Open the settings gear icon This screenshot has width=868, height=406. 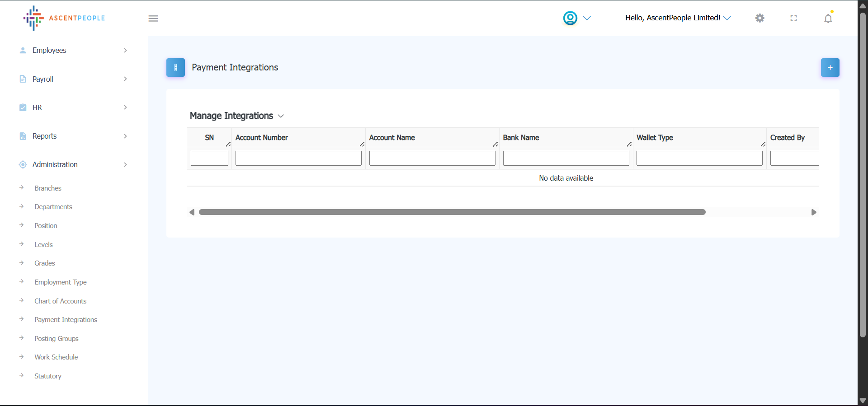pos(760,18)
